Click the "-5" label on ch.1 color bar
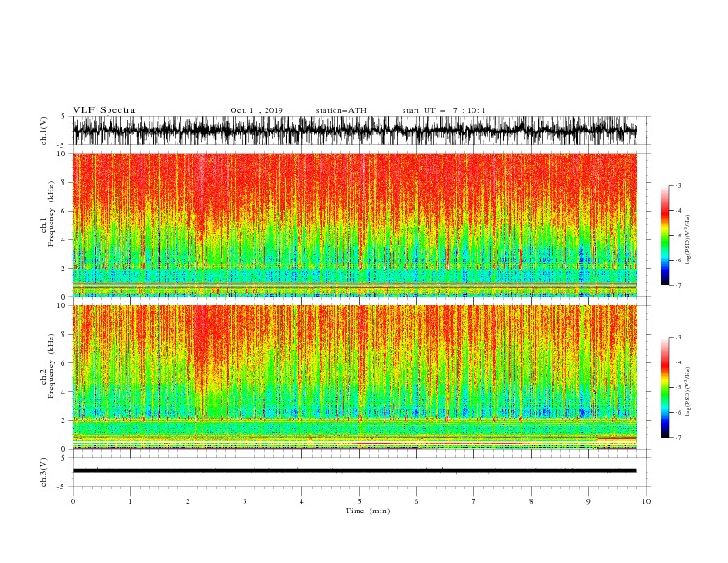Screen dimensions: 728x563 point(677,236)
